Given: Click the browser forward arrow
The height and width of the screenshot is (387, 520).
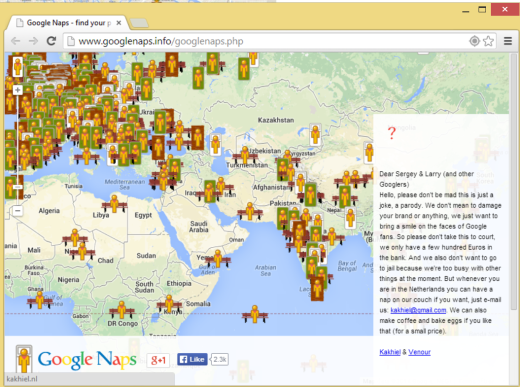Looking at the screenshot, I should point(33,41).
